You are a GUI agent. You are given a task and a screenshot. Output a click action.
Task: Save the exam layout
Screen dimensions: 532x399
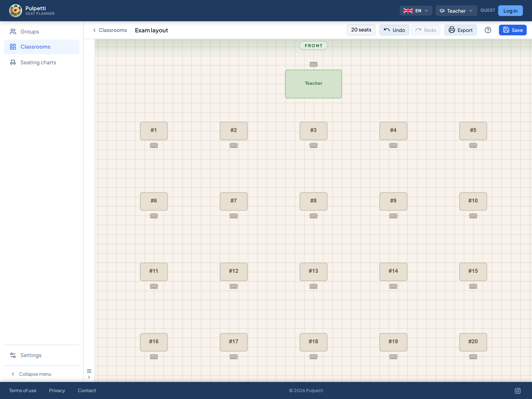[x=512, y=30]
